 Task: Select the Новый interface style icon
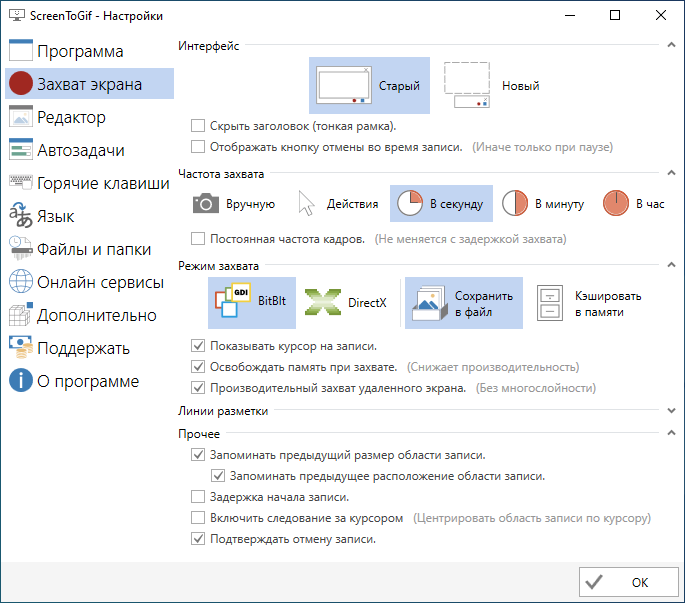[467, 85]
